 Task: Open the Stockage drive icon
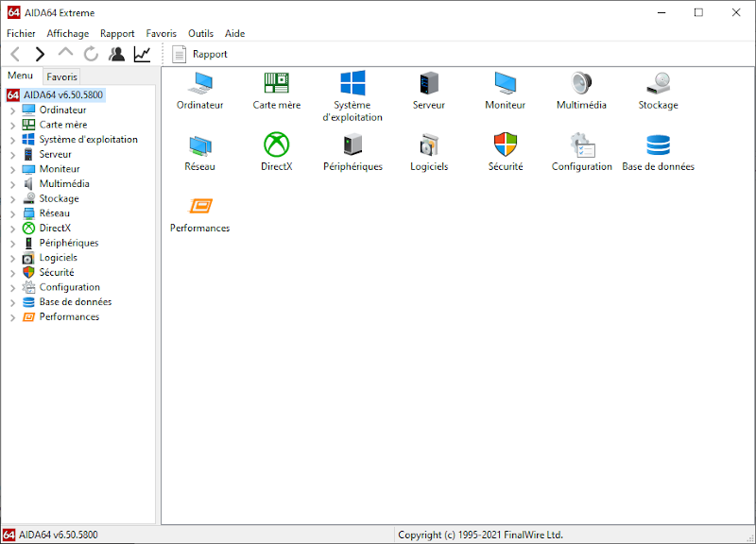(658, 83)
